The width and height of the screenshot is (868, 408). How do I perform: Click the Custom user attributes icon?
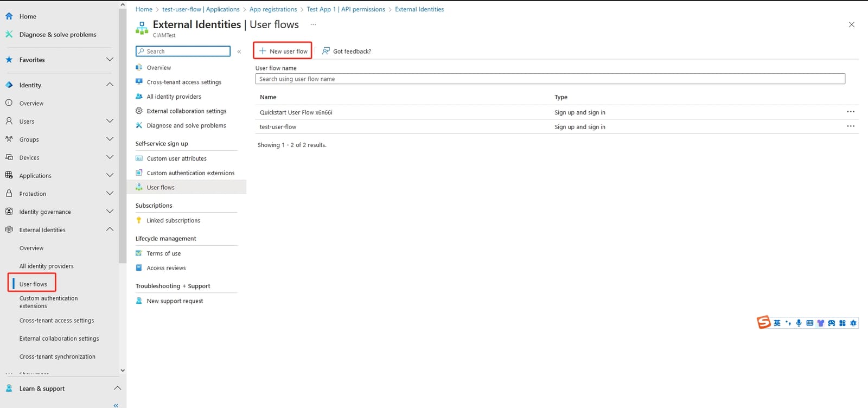tap(139, 158)
